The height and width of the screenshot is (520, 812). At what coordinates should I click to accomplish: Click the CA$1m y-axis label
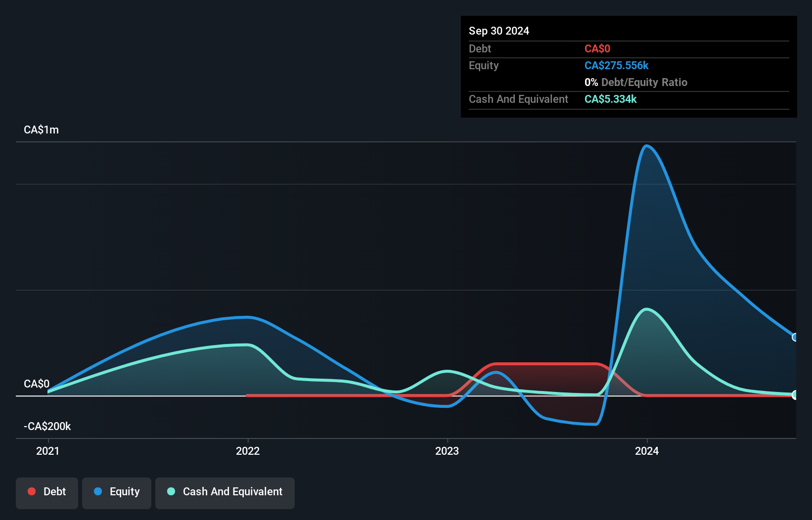(x=41, y=130)
